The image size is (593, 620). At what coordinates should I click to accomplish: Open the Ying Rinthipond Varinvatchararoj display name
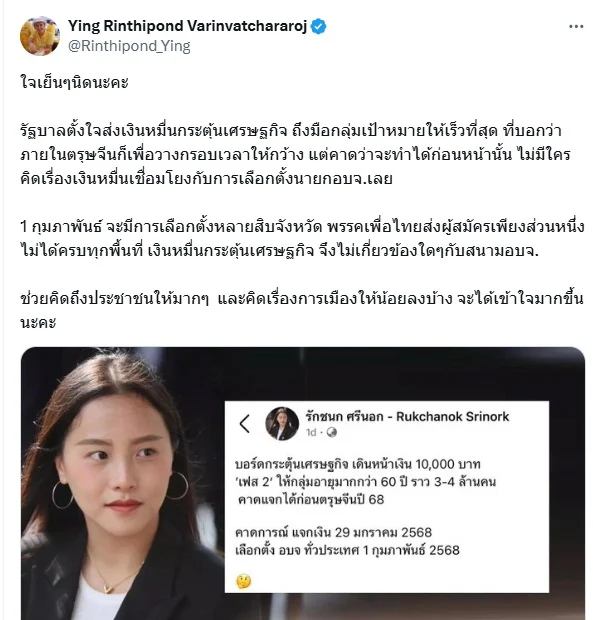(187, 26)
